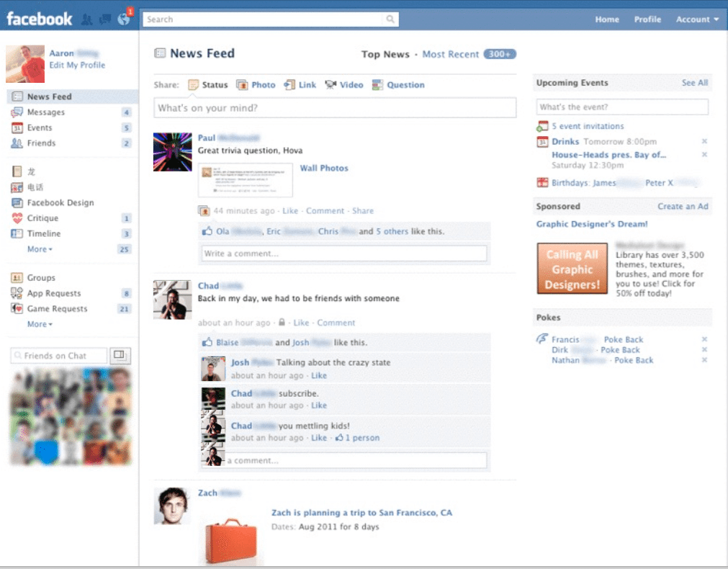This screenshot has width=728, height=569.
Task: Open the Account dropdown menu
Action: pos(697,19)
